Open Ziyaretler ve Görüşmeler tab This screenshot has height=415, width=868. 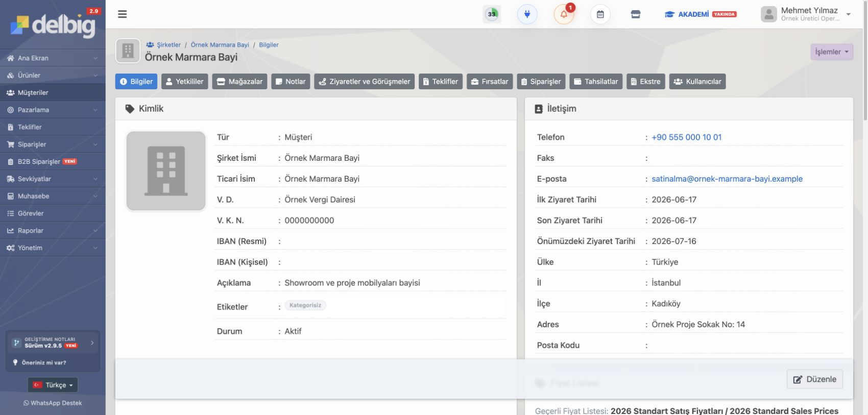tap(364, 81)
